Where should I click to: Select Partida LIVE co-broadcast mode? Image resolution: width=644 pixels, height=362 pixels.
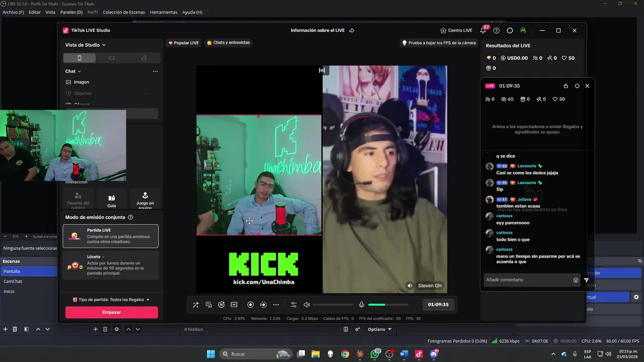click(x=111, y=236)
